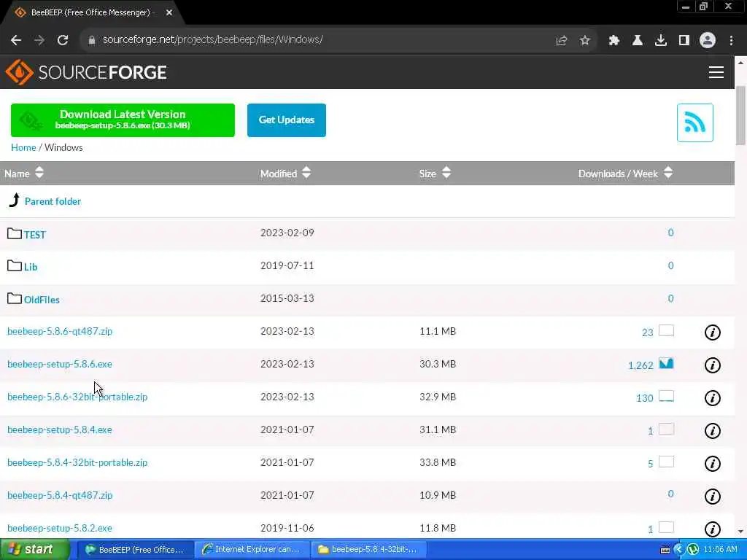Click the 11:06 AM taskbar clock
The width and height of the screenshot is (747, 560).
tap(720, 550)
